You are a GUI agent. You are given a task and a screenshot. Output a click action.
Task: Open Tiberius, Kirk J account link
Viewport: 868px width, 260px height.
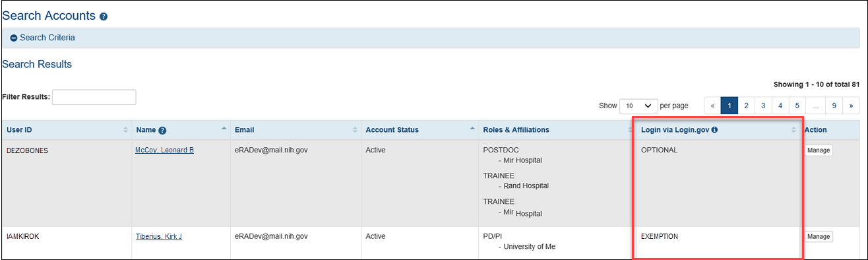pos(158,236)
